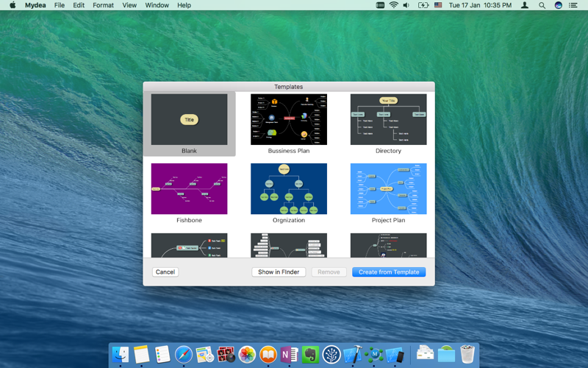The image size is (588, 368).
Task: Click the Fishbone label
Action: (x=189, y=220)
